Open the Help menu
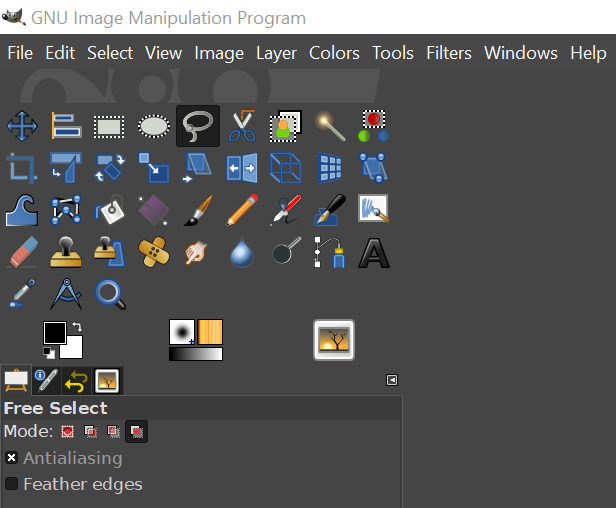Image resolution: width=616 pixels, height=508 pixels. (588, 54)
